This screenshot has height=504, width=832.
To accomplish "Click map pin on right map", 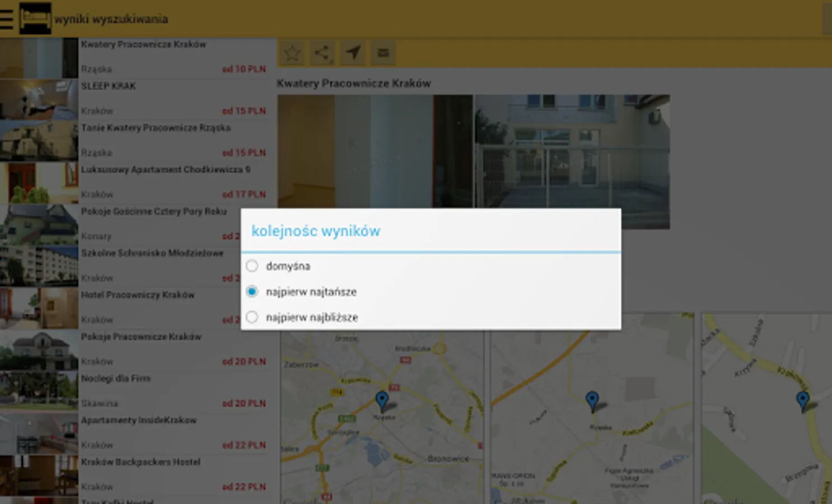I will 803,401.
